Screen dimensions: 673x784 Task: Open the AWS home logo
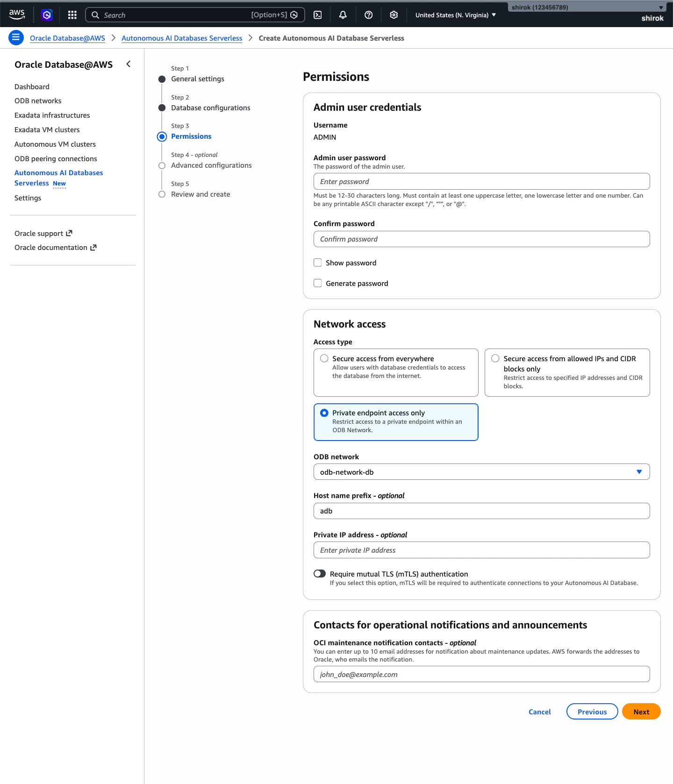[17, 14]
